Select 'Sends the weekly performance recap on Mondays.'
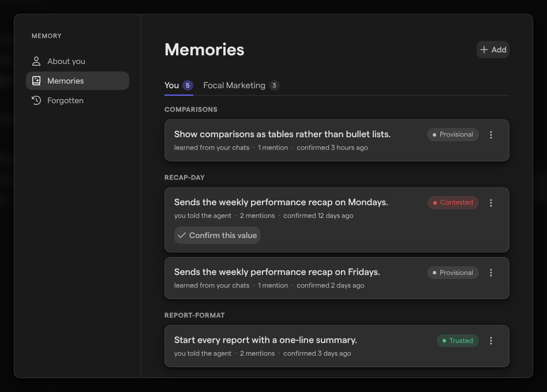The height and width of the screenshot is (392, 547). point(281,202)
